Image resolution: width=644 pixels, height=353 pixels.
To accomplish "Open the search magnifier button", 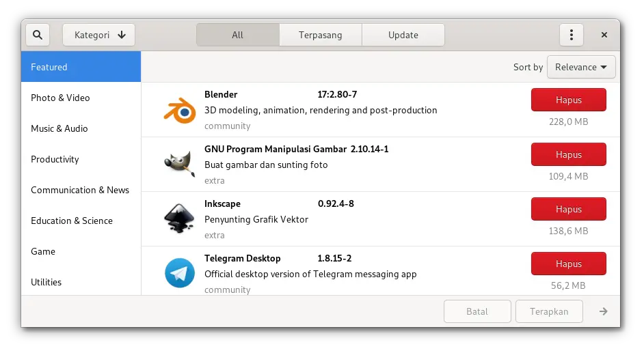I will point(38,35).
